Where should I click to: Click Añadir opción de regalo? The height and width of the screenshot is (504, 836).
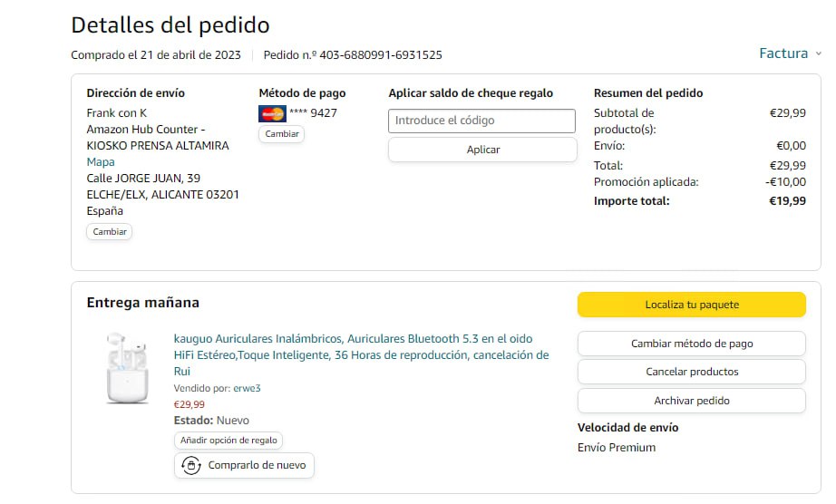click(228, 441)
